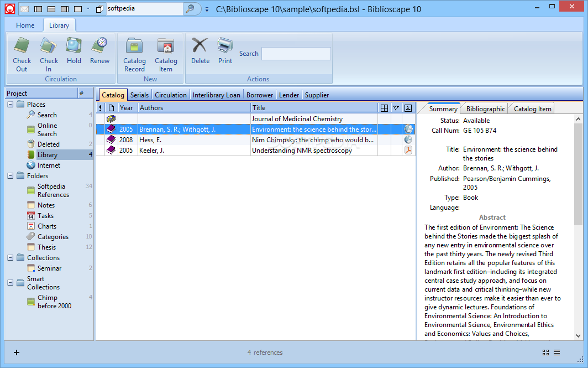Viewport: 588px width, 368px height.
Task: Click the grid column header icon
Action: [x=384, y=108]
